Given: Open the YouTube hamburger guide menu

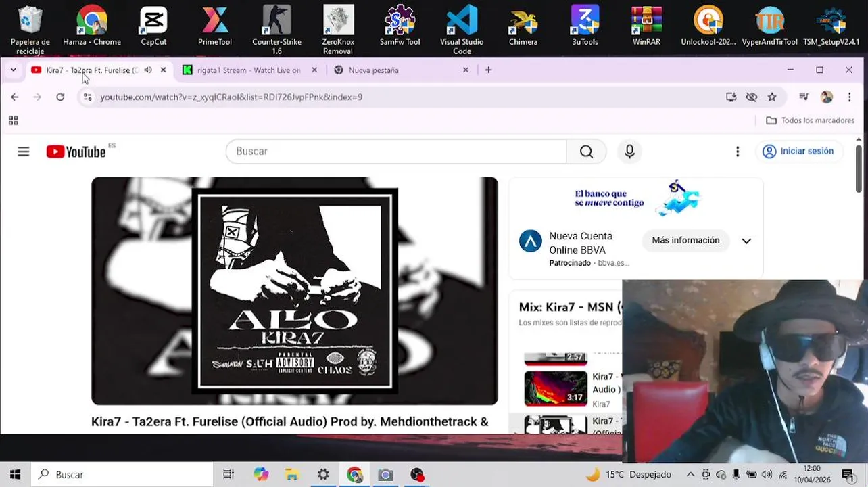Looking at the screenshot, I should pos(24,152).
